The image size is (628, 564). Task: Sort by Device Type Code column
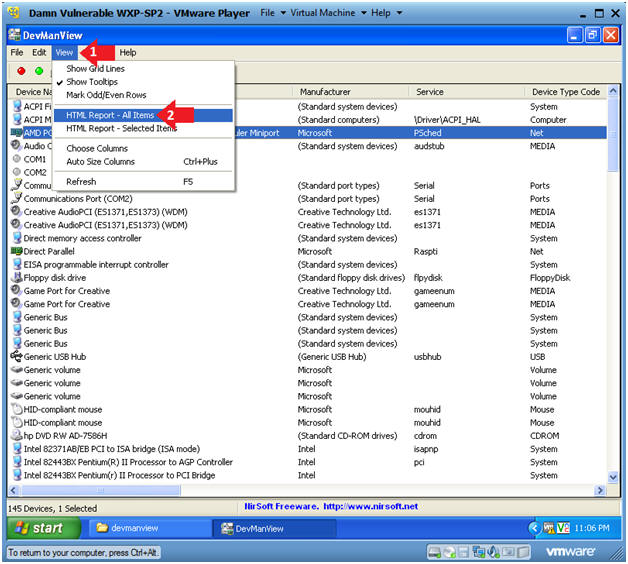(x=566, y=92)
